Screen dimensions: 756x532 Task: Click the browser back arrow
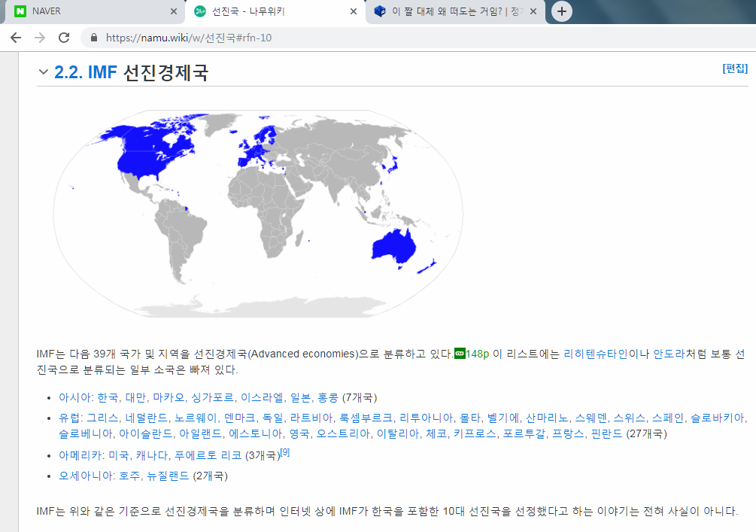point(16,38)
